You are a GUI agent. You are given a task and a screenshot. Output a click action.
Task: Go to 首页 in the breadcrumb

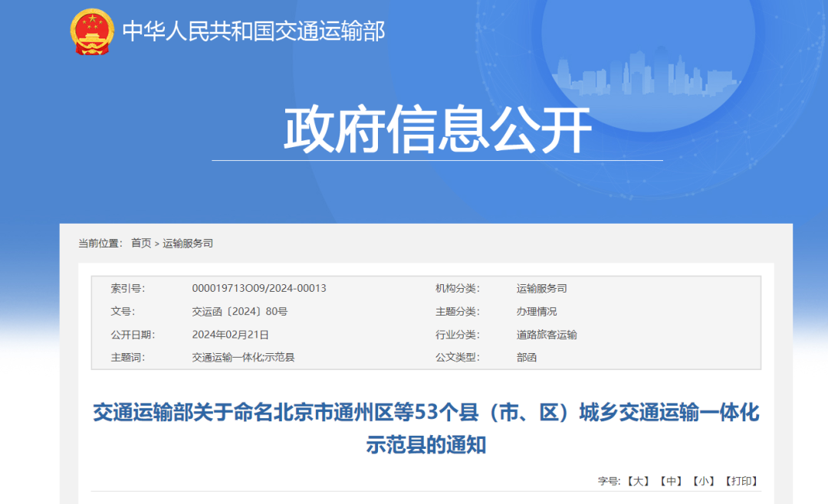(141, 243)
